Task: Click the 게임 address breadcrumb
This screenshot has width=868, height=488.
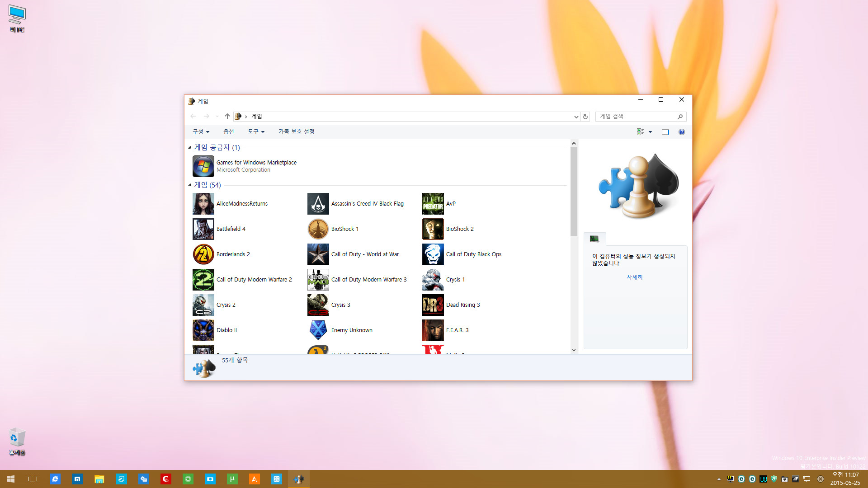Action: point(257,117)
